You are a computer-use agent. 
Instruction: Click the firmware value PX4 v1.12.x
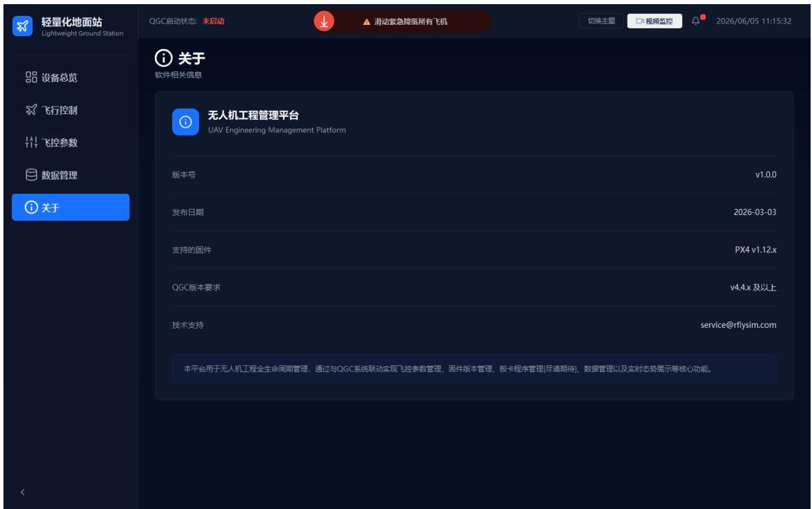(755, 250)
